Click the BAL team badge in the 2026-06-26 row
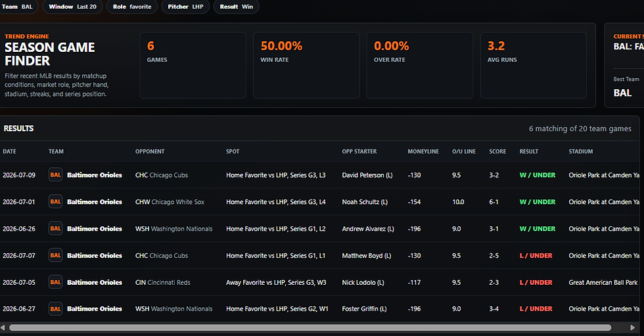The width and height of the screenshot is (644, 336). [55, 228]
